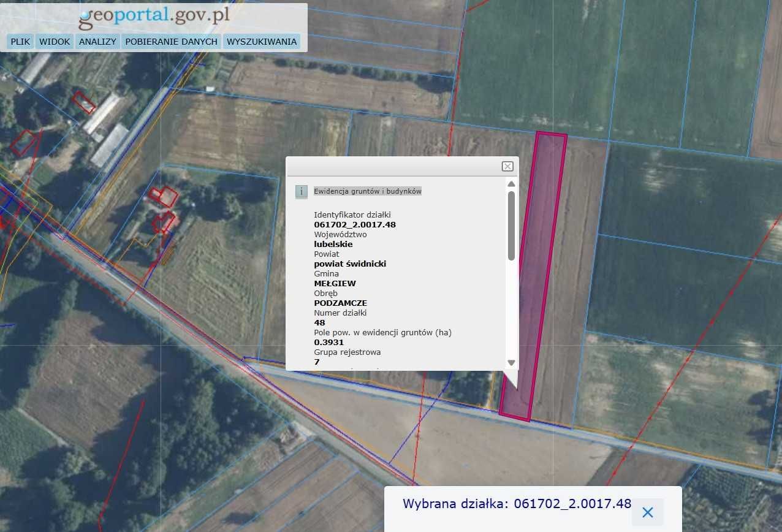Open the WYSZUKIWANIA menu
This screenshot has width=782, height=532.
click(x=262, y=42)
